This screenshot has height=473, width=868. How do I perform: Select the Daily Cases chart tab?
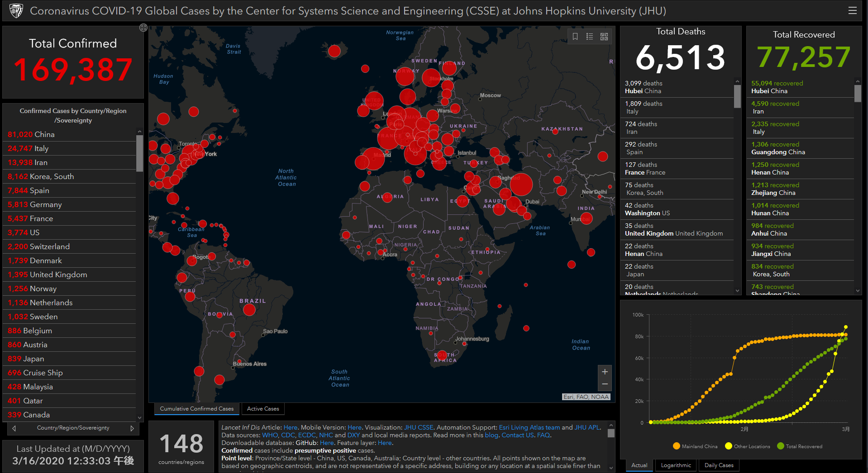tap(719, 465)
